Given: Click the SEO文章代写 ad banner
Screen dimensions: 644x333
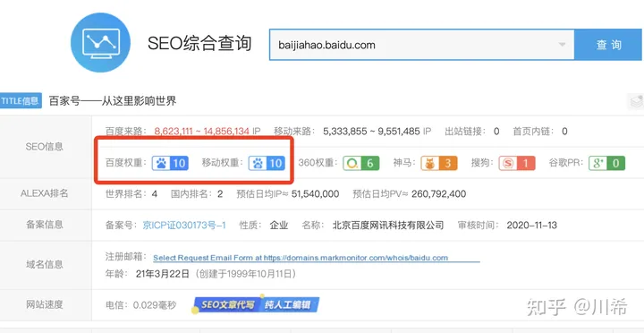Looking at the screenshot, I should click(257, 304).
